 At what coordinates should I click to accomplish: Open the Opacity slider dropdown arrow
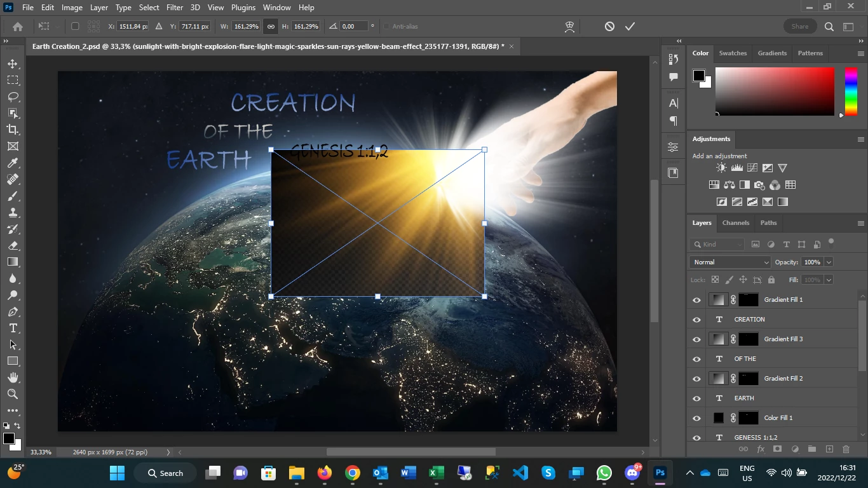click(x=829, y=262)
